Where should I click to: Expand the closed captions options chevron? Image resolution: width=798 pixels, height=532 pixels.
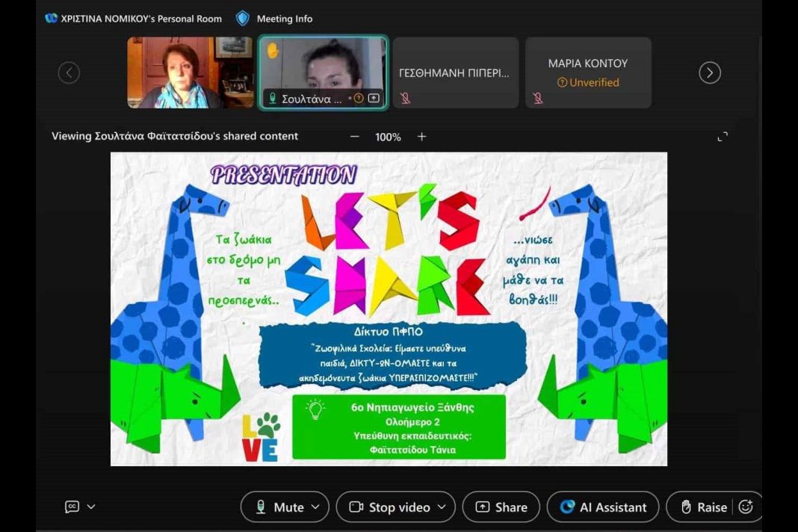click(x=91, y=507)
